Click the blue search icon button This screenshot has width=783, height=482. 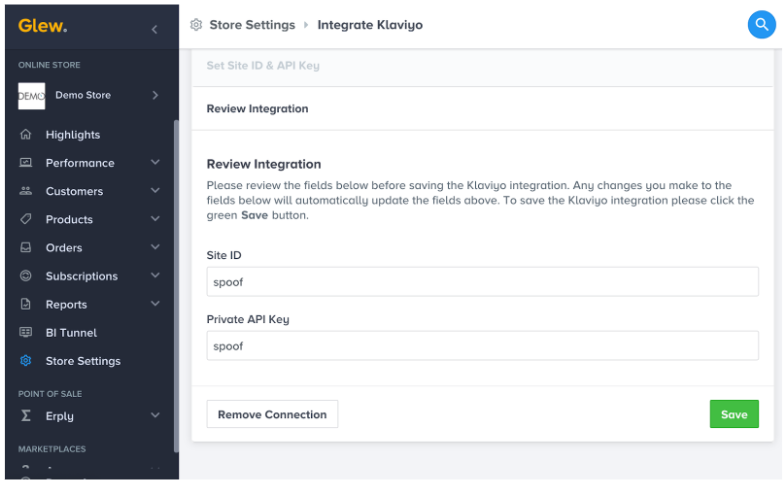(x=761, y=24)
